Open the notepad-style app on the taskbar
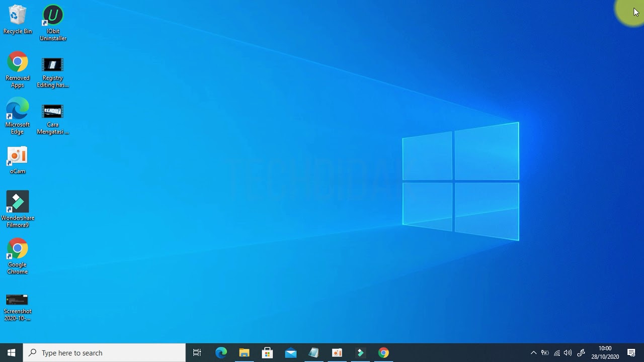Viewport: 644px width, 362px height. (313, 353)
